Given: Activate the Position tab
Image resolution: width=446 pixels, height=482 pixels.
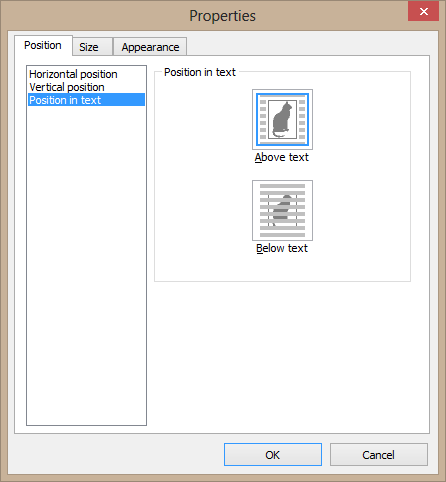Looking at the screenshot, I should [x=43, y=45].
